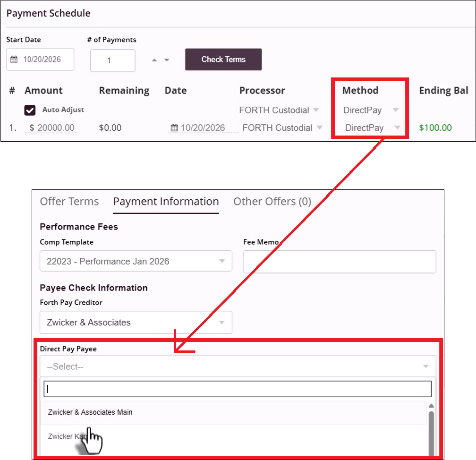Click the Remaining column header
Image resolution: width=476 pixels, height=460 pixels.
point(124,91)
